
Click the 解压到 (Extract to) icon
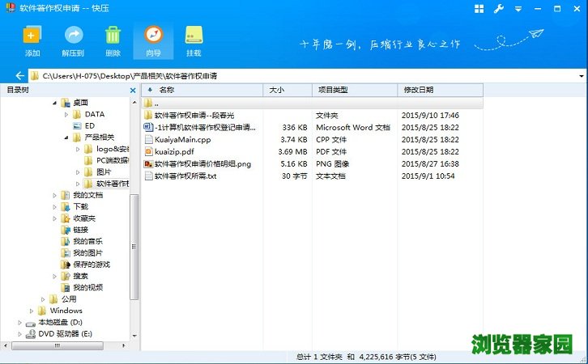[74, 36]
